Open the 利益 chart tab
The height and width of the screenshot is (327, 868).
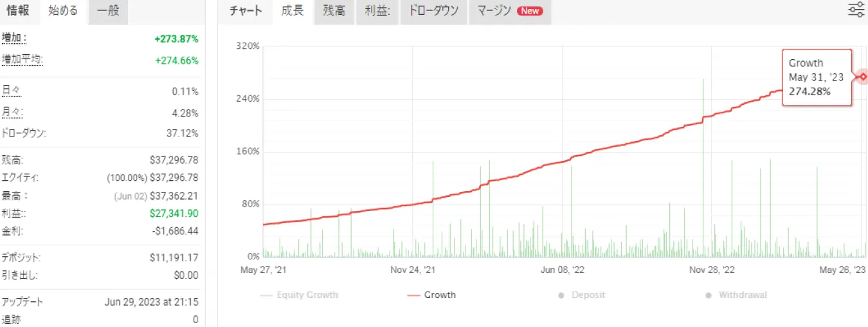(x=375, y=11)
